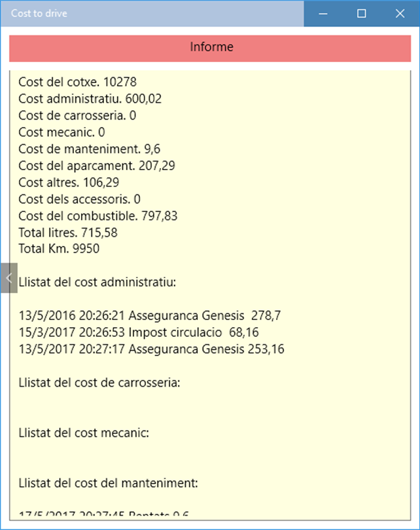The image size is (420, 530).
Task: Select the Cost del combustible line
Action: (x=97, y=216)
